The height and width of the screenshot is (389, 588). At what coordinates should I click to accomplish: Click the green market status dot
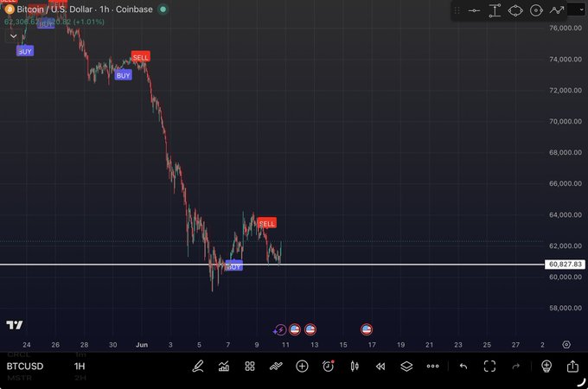pos(163,10)
